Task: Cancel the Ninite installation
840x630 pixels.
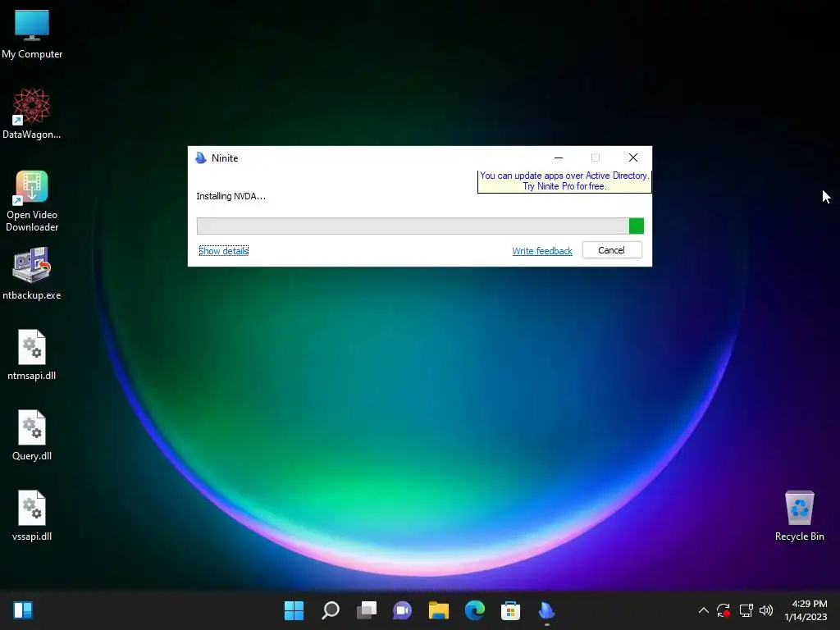Action: pos(612,250)
